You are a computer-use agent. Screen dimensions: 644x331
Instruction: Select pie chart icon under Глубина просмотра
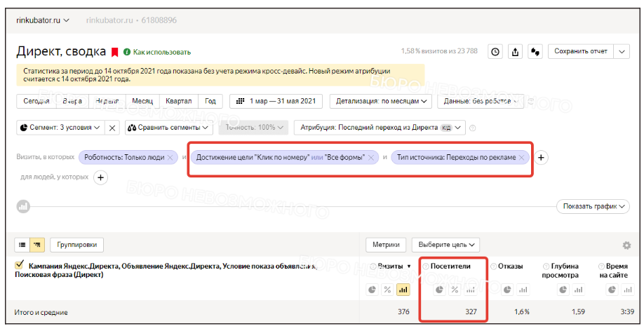point(563,290)
